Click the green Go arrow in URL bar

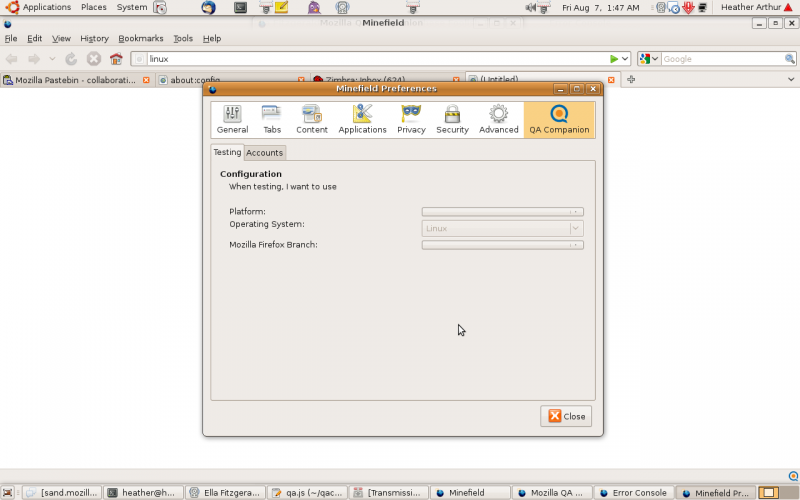click(x=614, y=59)
